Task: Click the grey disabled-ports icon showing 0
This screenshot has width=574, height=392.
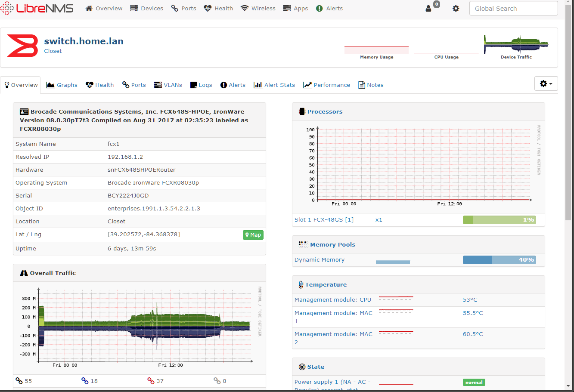Action: coord(217,381)
